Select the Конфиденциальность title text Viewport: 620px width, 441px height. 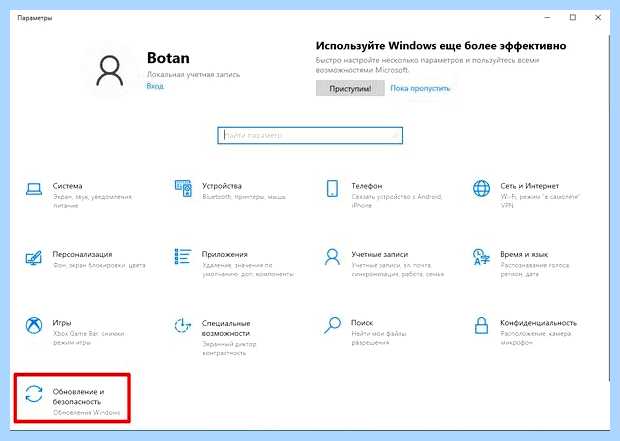539,323
